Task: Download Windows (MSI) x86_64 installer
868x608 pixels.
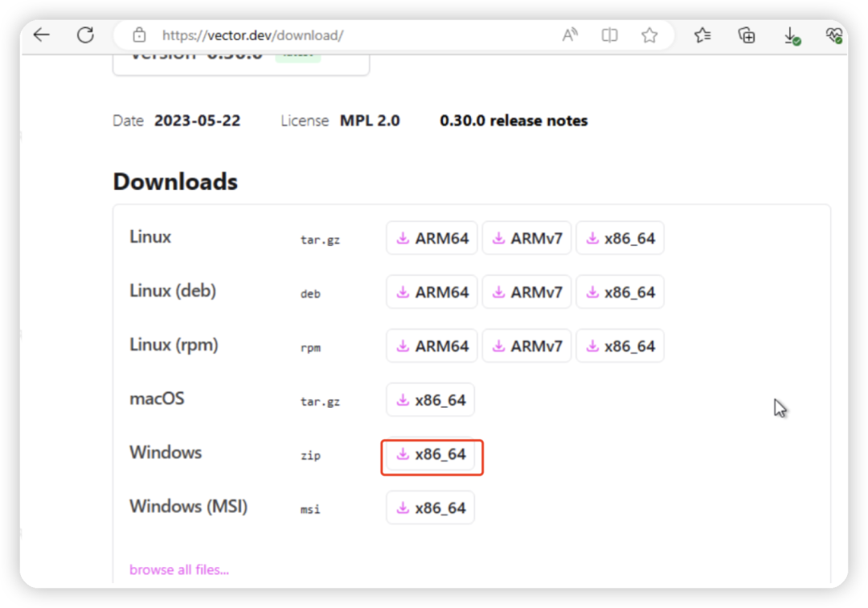Action: (430, 507)
